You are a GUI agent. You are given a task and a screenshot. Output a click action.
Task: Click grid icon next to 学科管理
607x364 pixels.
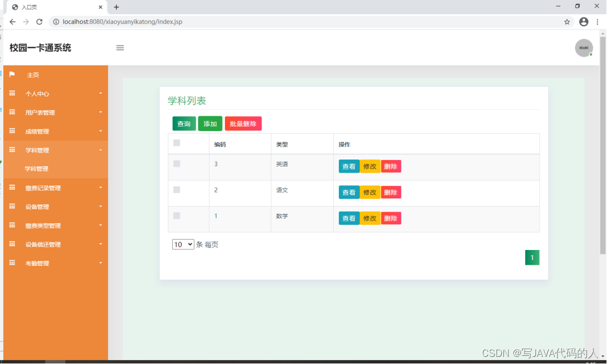coord(12,150)
